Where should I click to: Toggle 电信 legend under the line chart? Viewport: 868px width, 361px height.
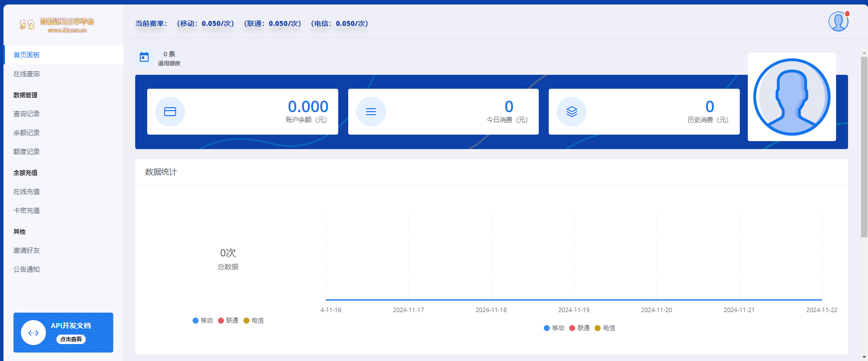pyautogui.click(x=605, y=328)
